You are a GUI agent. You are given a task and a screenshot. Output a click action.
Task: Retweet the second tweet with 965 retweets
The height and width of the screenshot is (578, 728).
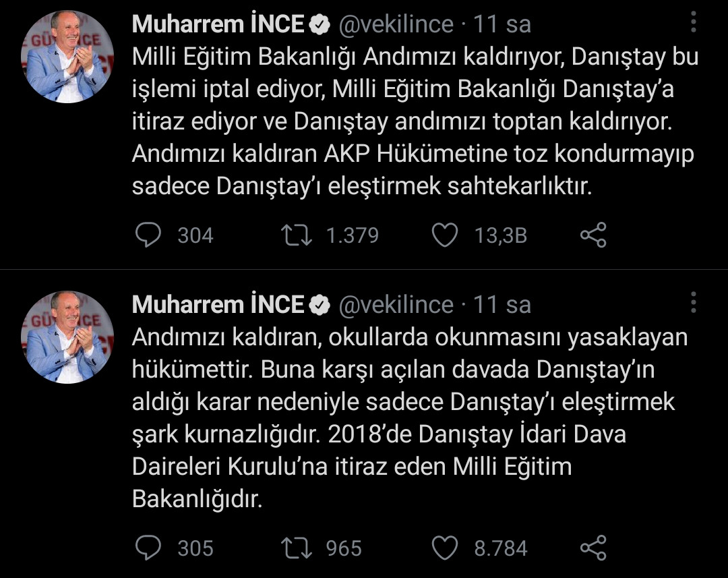(x=297, y=548)
